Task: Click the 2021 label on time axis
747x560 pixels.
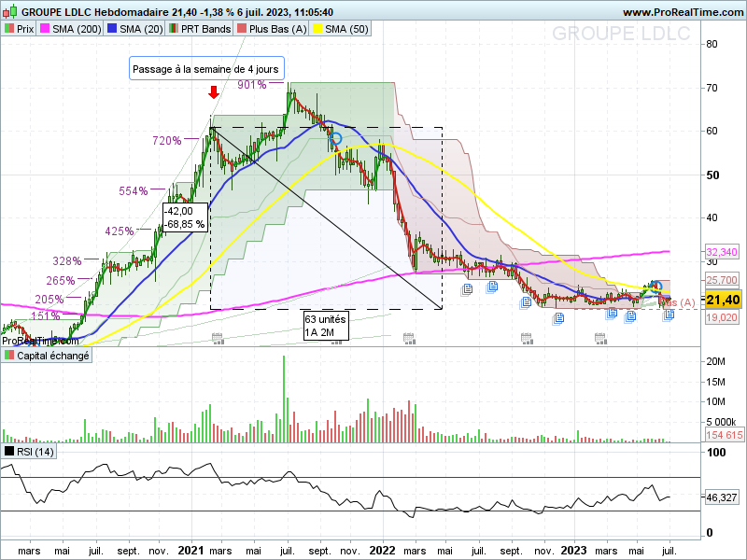Action: [x=191, y=551]
